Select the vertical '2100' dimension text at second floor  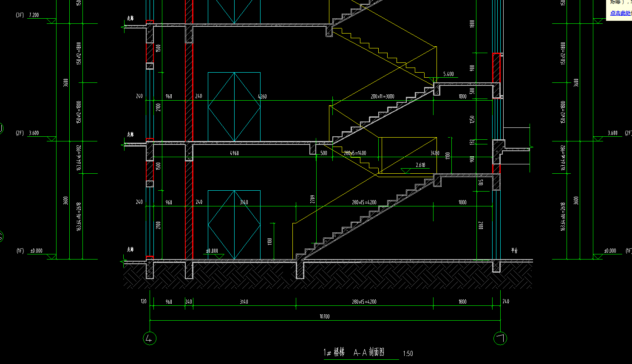[x=158, y=107]
